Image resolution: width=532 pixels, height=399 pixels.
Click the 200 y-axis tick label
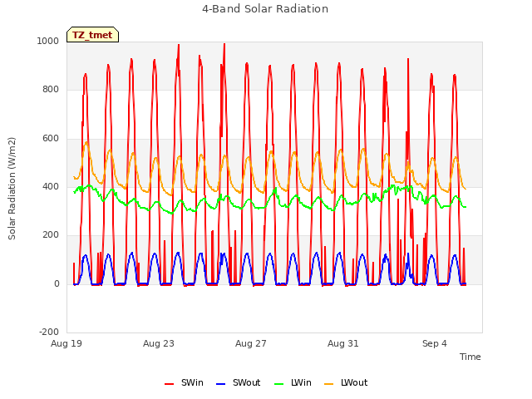click(51, 235)
